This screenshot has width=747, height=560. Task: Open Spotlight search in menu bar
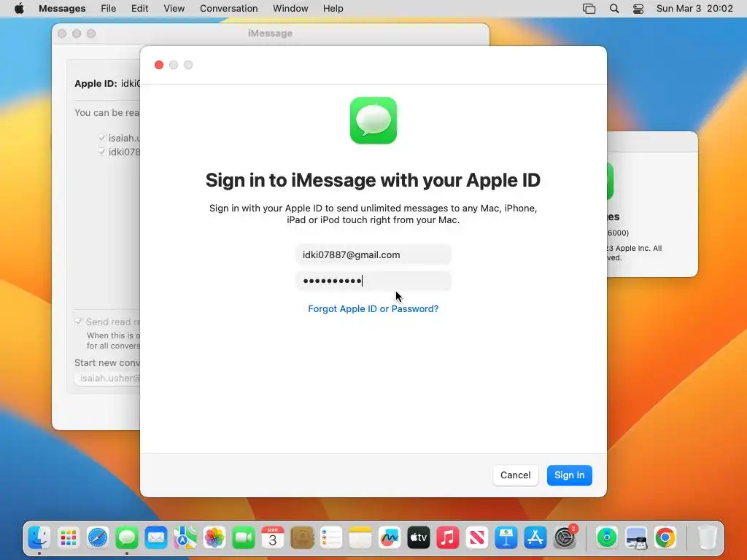(614, 9)
